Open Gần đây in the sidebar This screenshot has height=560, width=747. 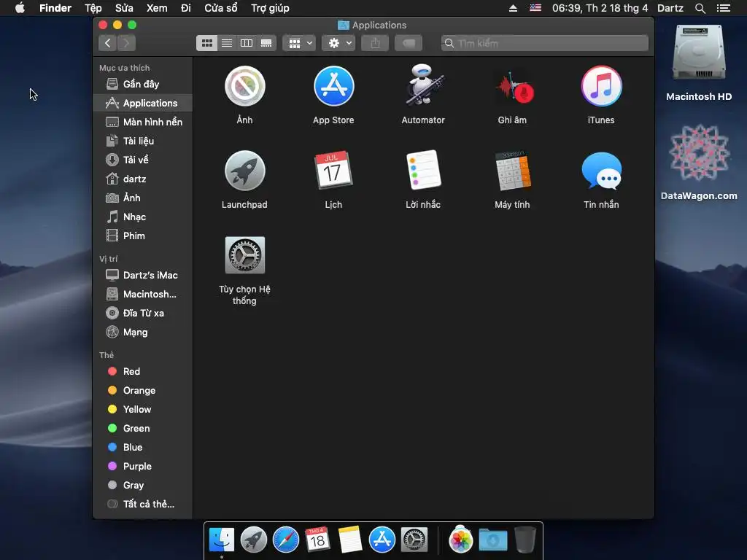pos(143,85)
